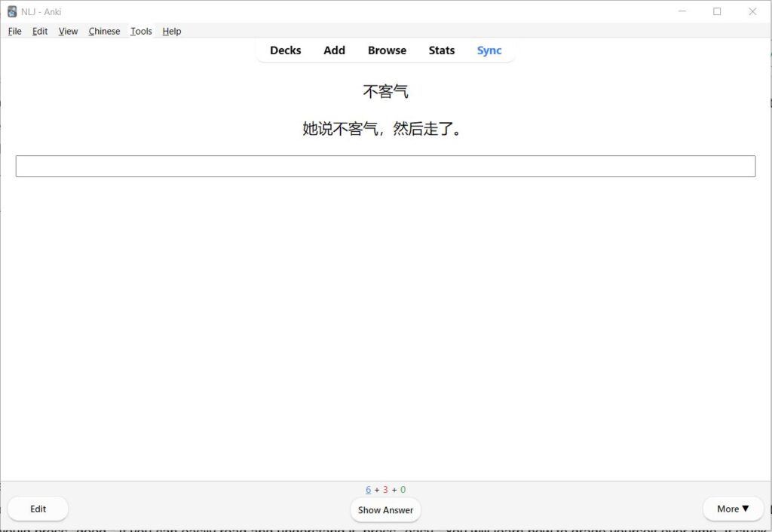
Task: Open the Edit menu
Action: (x=39, y=31)
